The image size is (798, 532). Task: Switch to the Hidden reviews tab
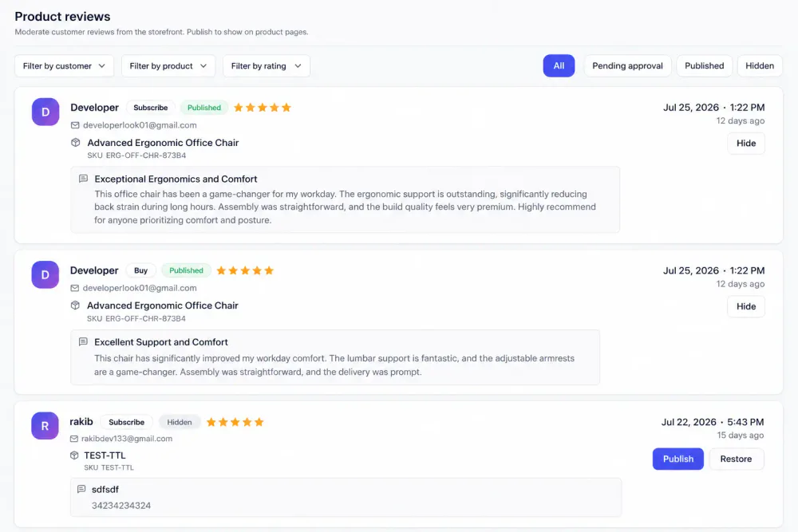[x=760, y=65]
